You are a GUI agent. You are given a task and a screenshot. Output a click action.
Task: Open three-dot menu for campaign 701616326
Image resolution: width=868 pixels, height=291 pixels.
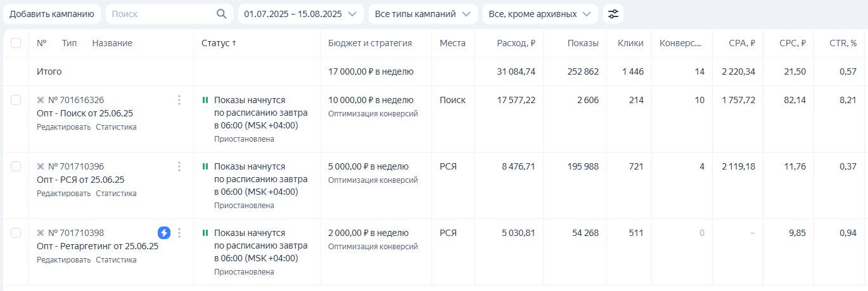179,100
